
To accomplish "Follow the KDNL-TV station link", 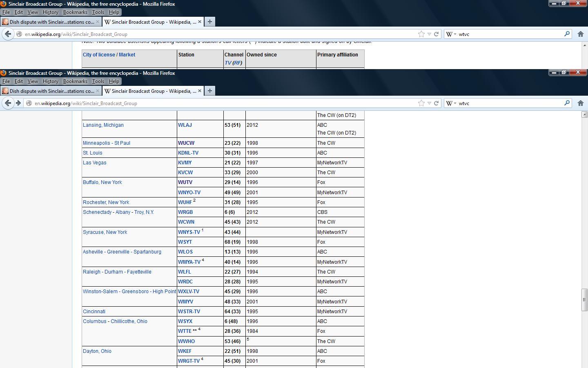I will [188, 153].
